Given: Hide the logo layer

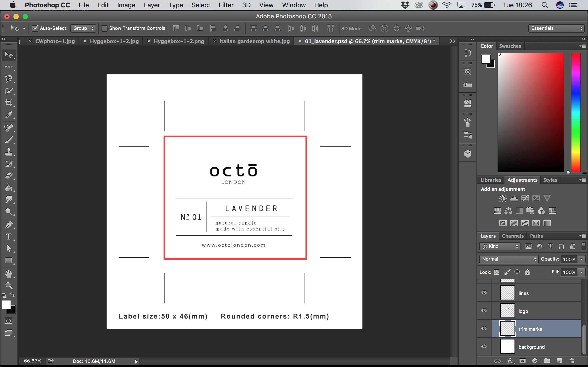Looking at the screenshot, I should 484,311.
